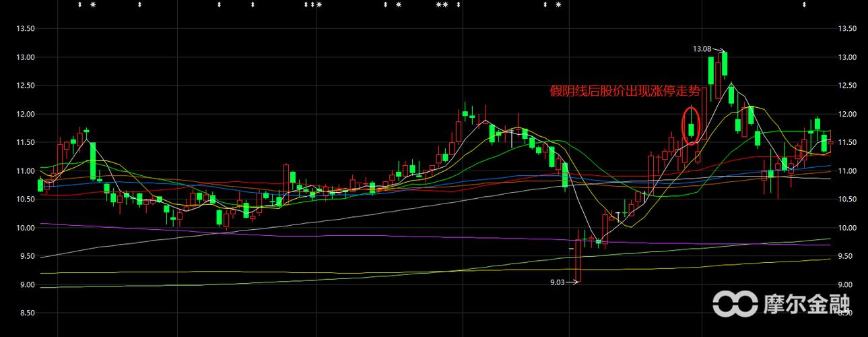Click 8.50 on the left price axis
Viewport: 868px width, 337px height.
[27, 313]
